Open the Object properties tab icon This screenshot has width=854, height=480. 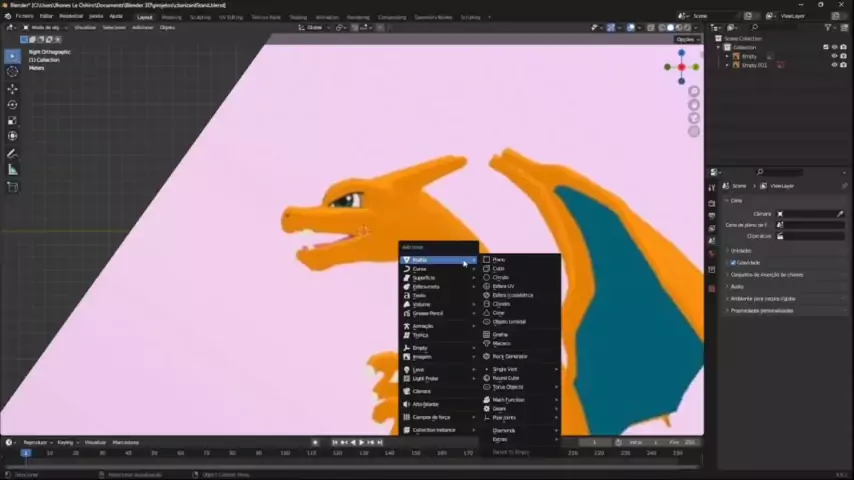[712, 270]
